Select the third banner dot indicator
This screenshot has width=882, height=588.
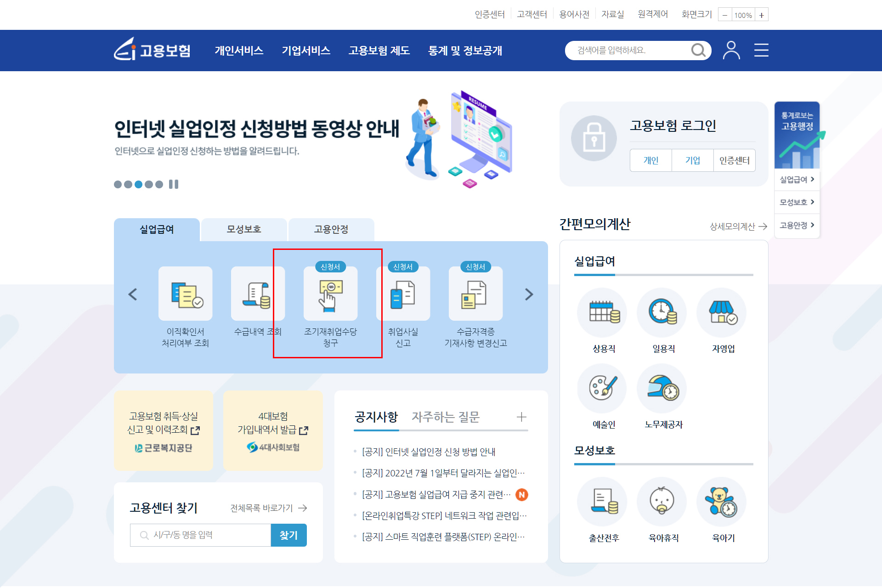tap(138, 184)
